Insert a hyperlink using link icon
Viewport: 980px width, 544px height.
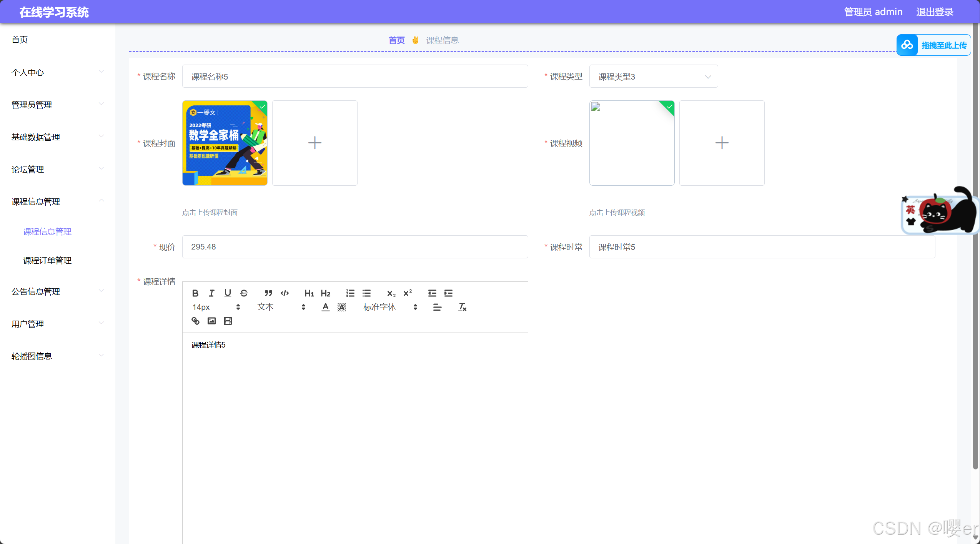195,321
